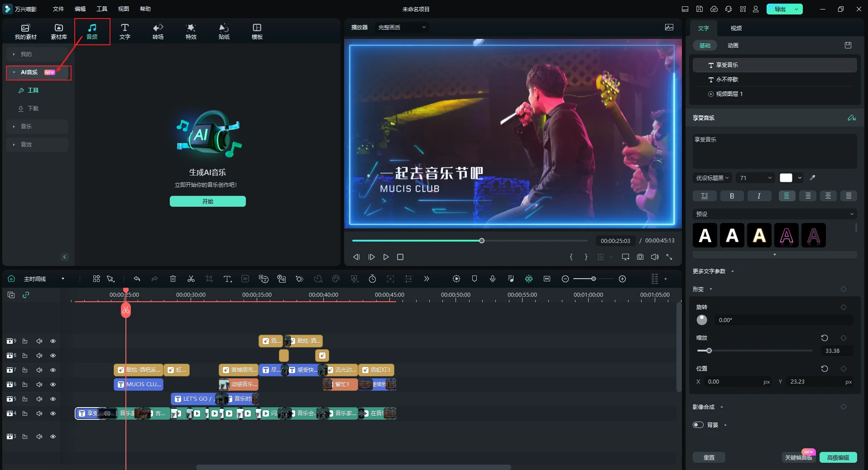Toggle visibility of track 7

[x=53, y=370]
